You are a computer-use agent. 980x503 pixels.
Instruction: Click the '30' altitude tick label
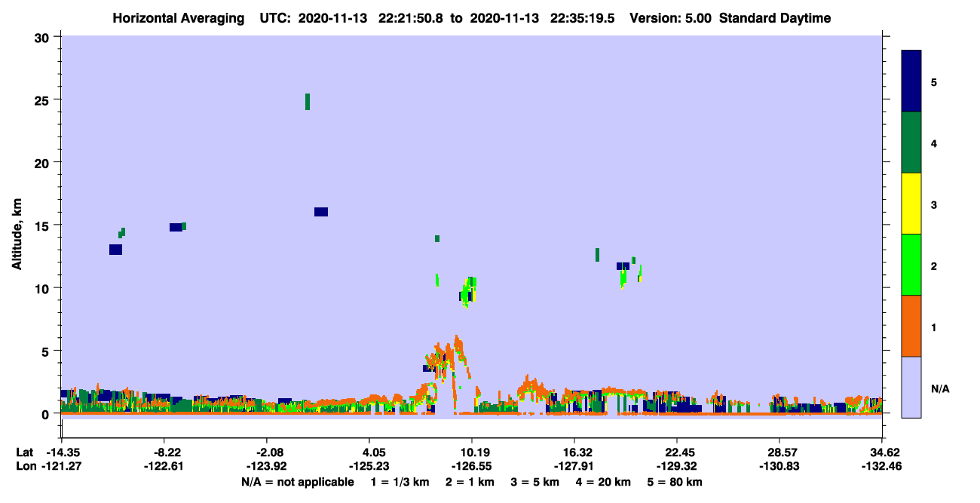pyautogui.click(x=44, y=38)
